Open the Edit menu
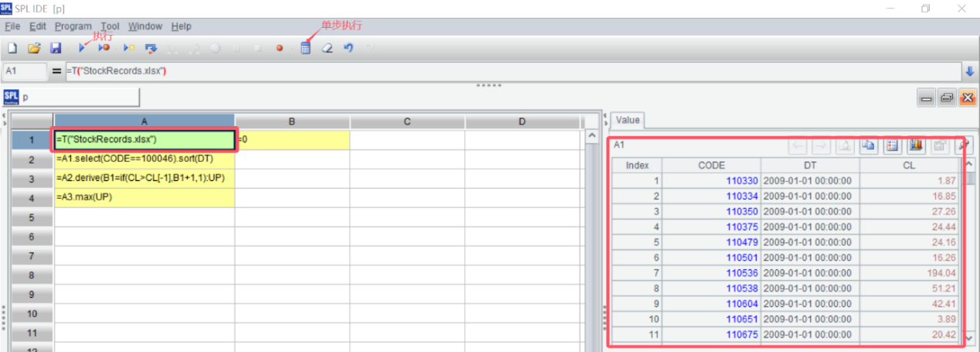This screenshot has width=980, height=352. (x=38, y=26)
